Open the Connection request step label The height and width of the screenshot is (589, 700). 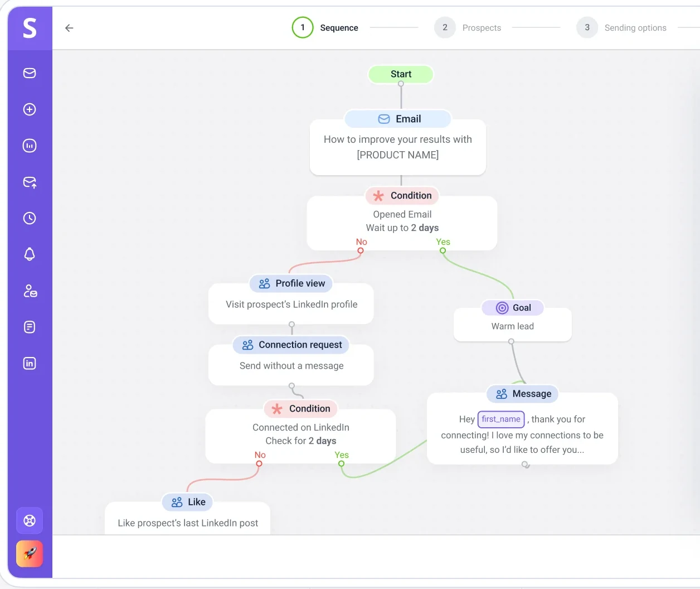click(291, 345)
